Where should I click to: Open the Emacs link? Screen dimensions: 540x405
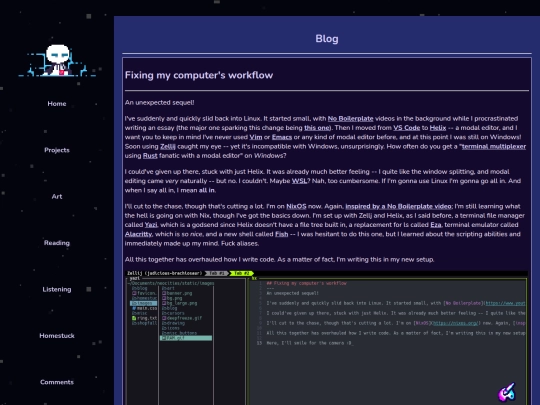click(282, 137)
